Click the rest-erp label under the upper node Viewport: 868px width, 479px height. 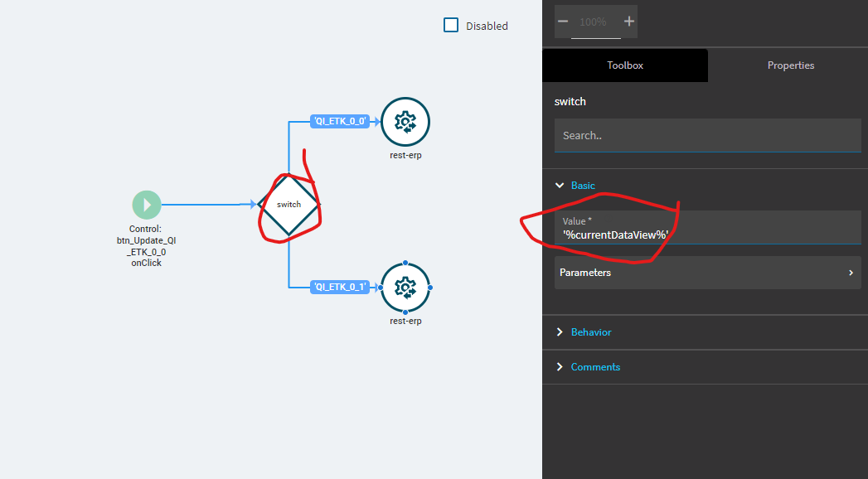(x=405, y=156)
